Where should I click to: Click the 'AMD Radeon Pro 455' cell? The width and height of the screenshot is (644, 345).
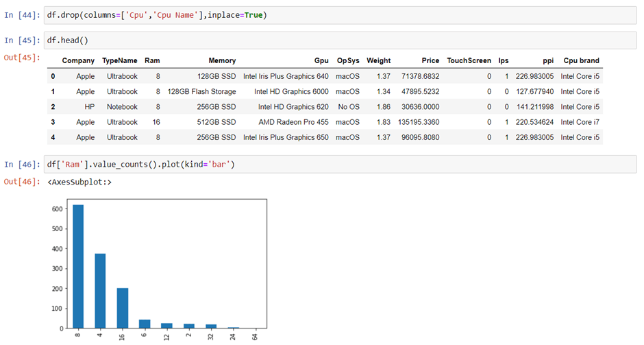[x=294, y=122]
